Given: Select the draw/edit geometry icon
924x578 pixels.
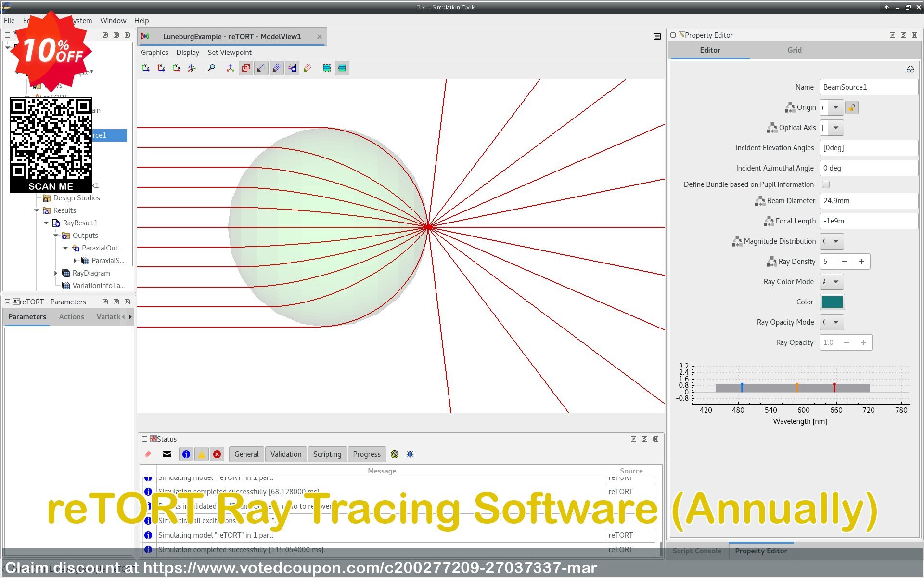Looking at the screenshot, I should click(x=245, y=67).
